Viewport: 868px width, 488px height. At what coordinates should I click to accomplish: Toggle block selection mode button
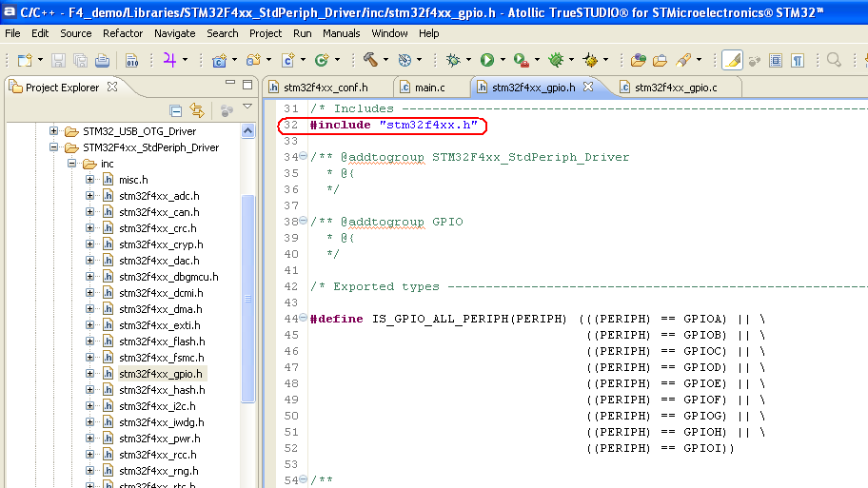tap(776, 60)
